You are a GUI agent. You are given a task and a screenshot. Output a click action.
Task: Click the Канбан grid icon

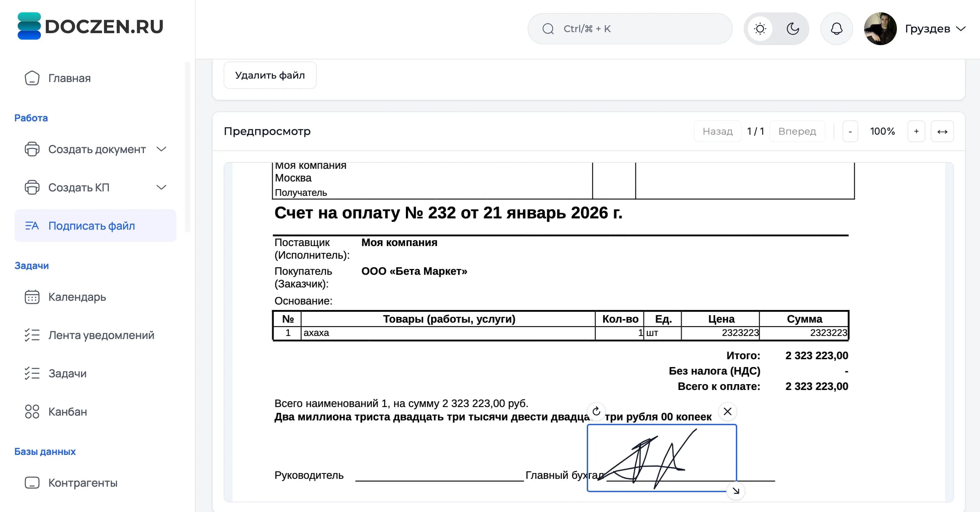click(32, 412)
